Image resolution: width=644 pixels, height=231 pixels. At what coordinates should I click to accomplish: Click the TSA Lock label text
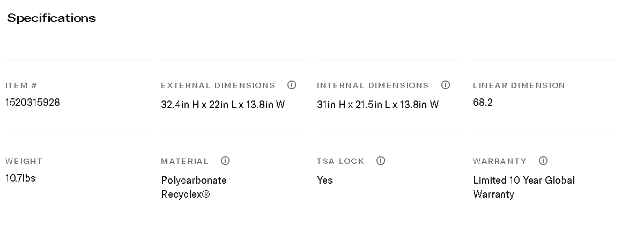pyautogui.click(x=340, y=161)
